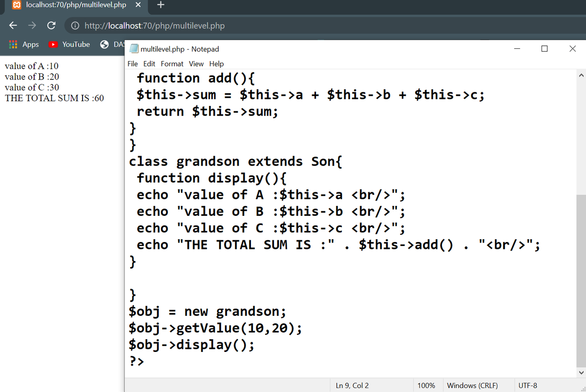This screenshot has height=392, width=586.
Task: Open the Edit menu in Notepad
Action: point(149,63)
